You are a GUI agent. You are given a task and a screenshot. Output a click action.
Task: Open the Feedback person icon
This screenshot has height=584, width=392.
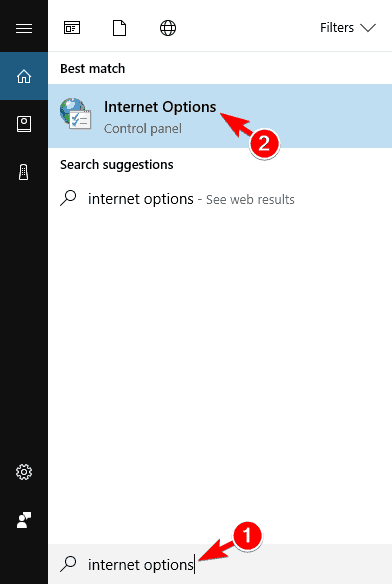(x=24, y=520)
